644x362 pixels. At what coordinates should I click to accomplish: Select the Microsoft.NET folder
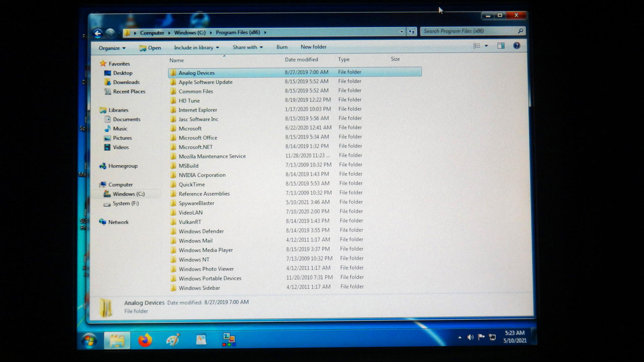(x=196, y=147)
